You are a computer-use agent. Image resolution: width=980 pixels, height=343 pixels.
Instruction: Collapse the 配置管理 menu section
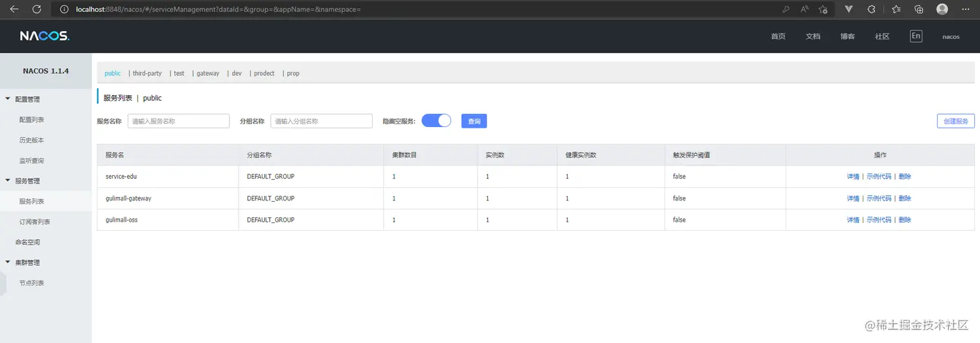(x=8, y=99)
